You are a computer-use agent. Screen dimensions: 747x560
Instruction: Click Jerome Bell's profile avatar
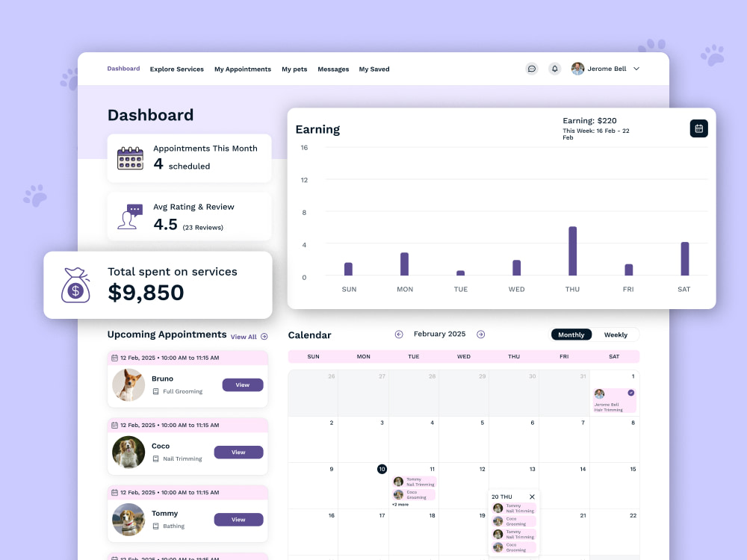(x=578, y=69)
